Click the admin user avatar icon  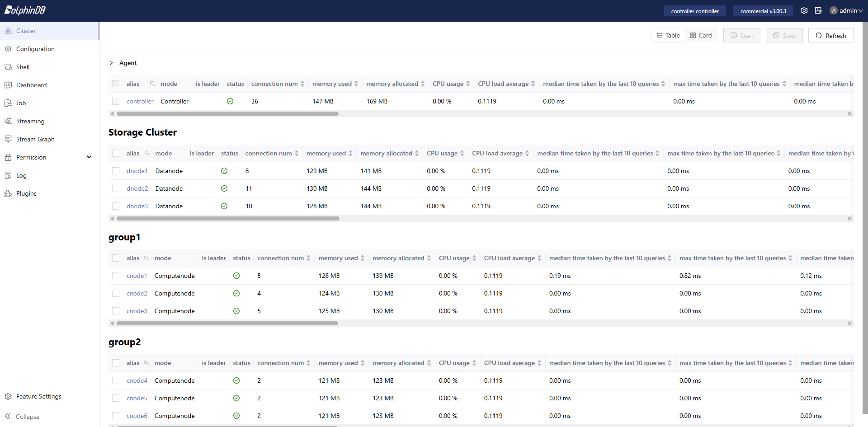pyautogui.click(x=833, y=11)
